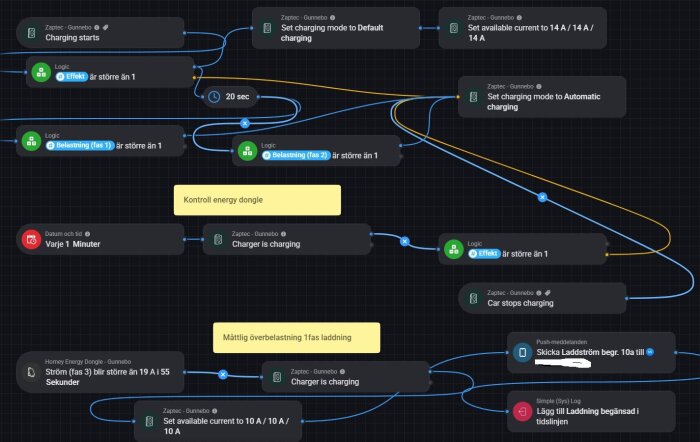700x442 pixels.
Task: Click Belastning (fas 1) tag
Action: pyautogui.click(x=80, y=146)
